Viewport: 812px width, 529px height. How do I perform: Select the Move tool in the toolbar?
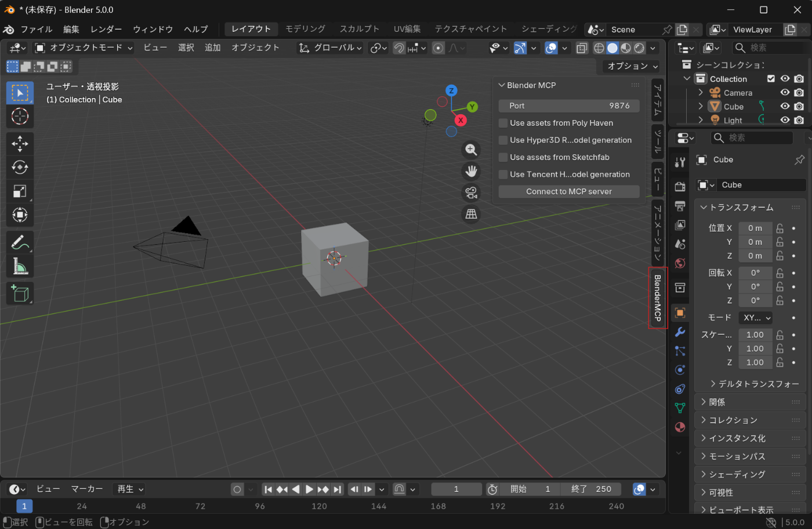coord(20,143)
